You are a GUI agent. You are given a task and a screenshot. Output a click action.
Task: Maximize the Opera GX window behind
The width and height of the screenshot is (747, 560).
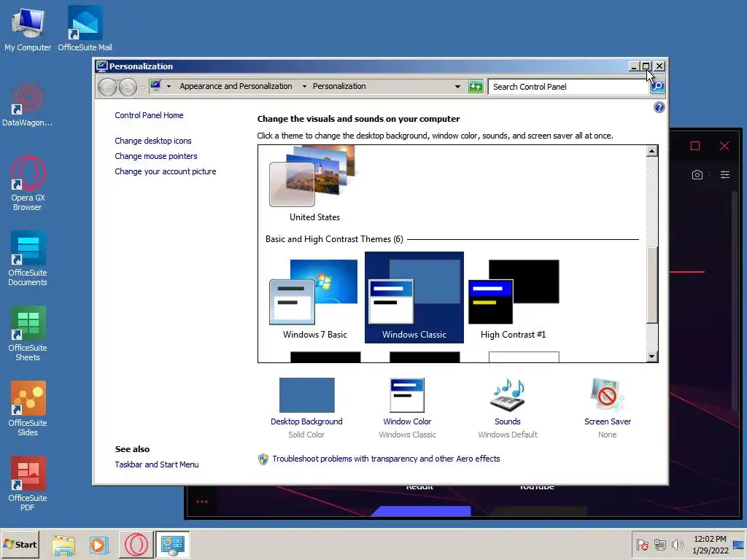[695, 146]
